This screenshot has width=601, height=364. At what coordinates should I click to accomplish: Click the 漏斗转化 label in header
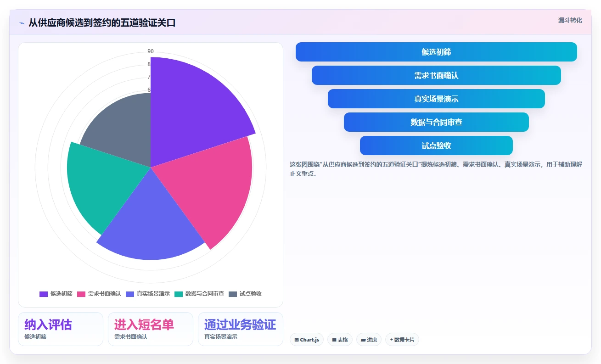pos(570,20)
